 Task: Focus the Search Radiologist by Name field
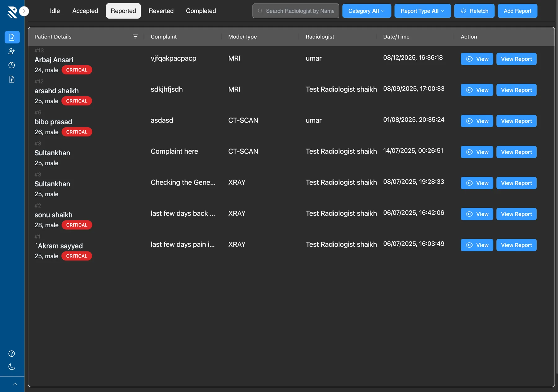(x=296, y=11)
